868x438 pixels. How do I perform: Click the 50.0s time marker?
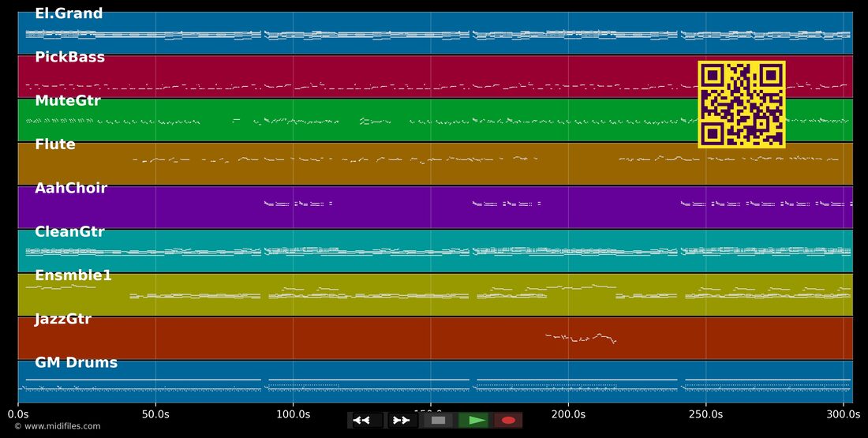[155, 414]
